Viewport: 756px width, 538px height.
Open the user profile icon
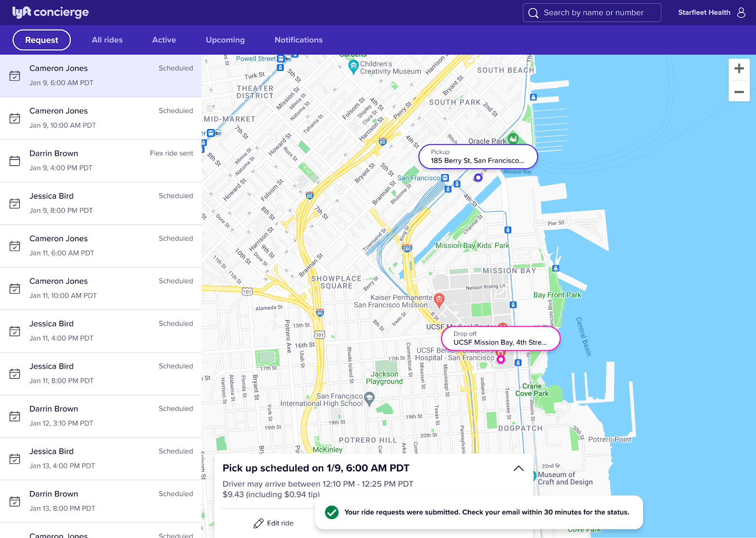(741, 12)
